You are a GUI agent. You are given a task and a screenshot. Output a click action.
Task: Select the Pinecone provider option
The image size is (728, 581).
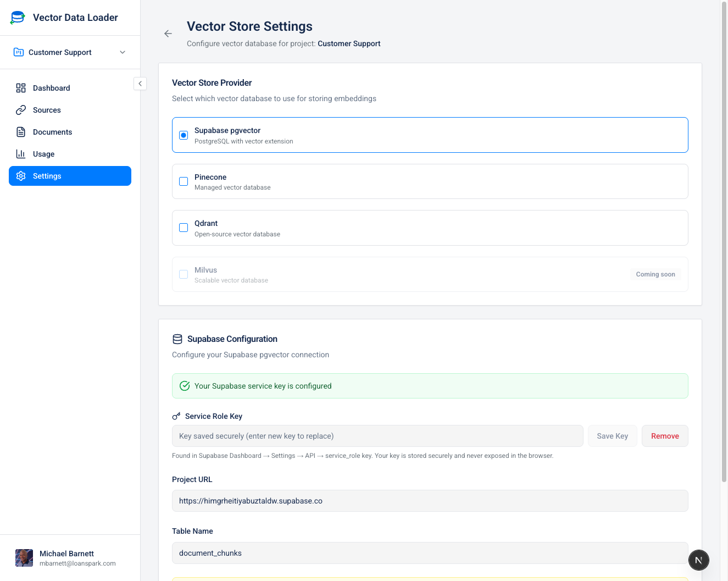click(x=184, y=181)
